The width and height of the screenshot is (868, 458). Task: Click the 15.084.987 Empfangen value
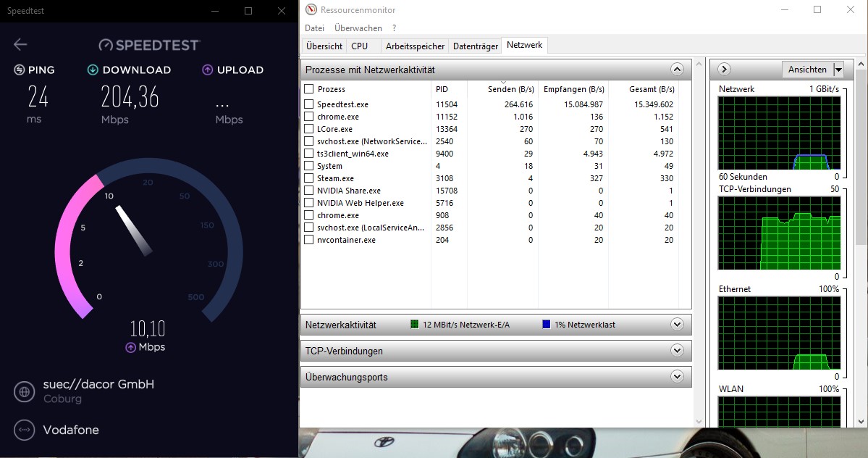(x=583, y=104)
